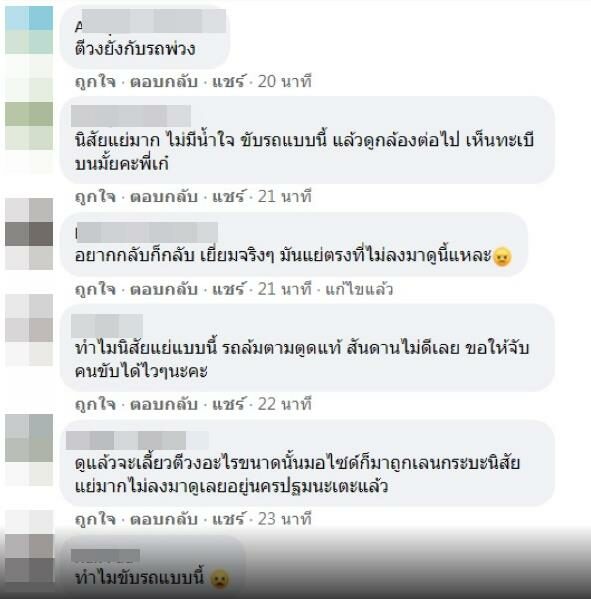Open the แก้ไขแล้ว edit history link
591x599 pixels.
click(359, 289)
